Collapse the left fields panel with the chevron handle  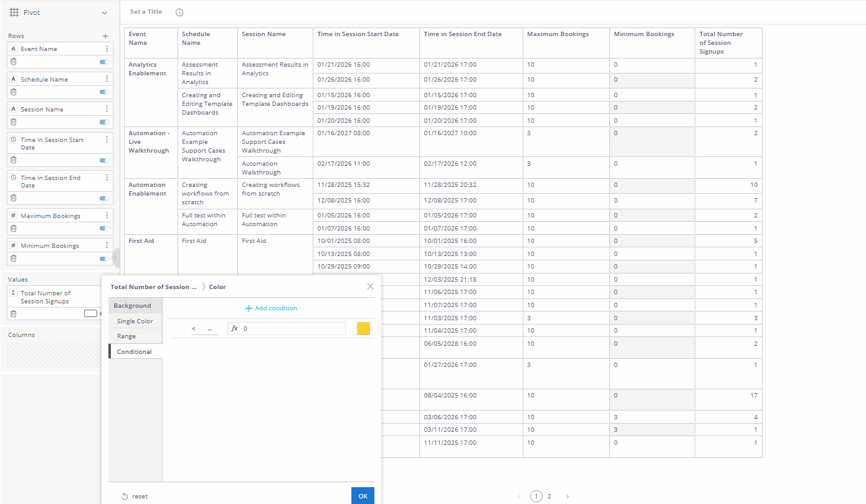[x=115, y=257]
